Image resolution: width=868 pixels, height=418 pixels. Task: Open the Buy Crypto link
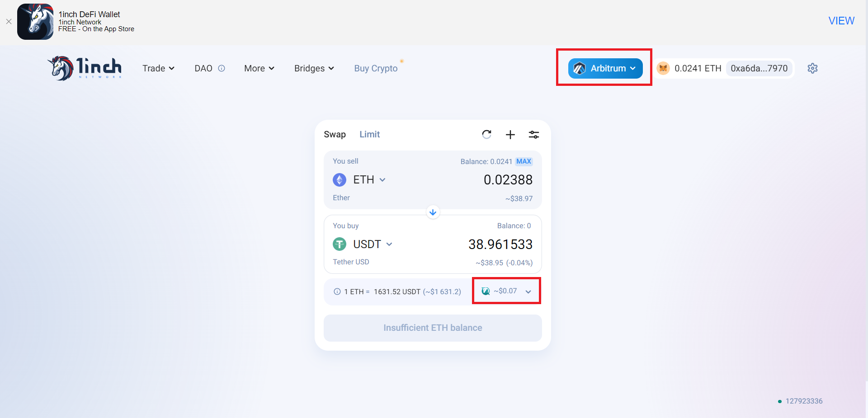pos(376,68)
